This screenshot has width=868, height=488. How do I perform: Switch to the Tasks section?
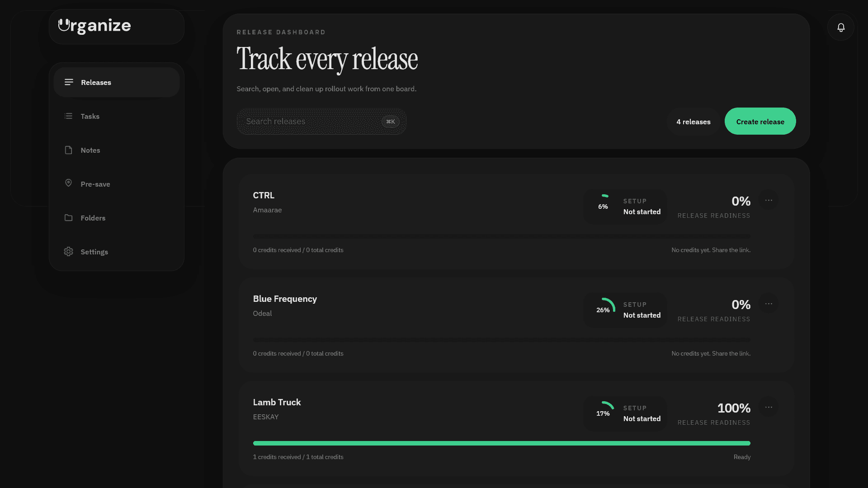coord(90,116)
